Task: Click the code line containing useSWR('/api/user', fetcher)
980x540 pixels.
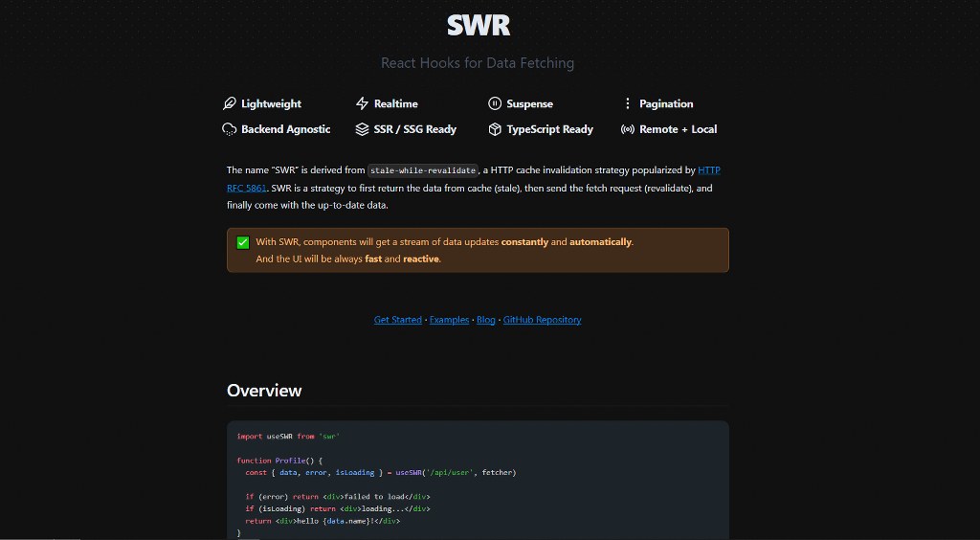Action: (x=381, y=473)
